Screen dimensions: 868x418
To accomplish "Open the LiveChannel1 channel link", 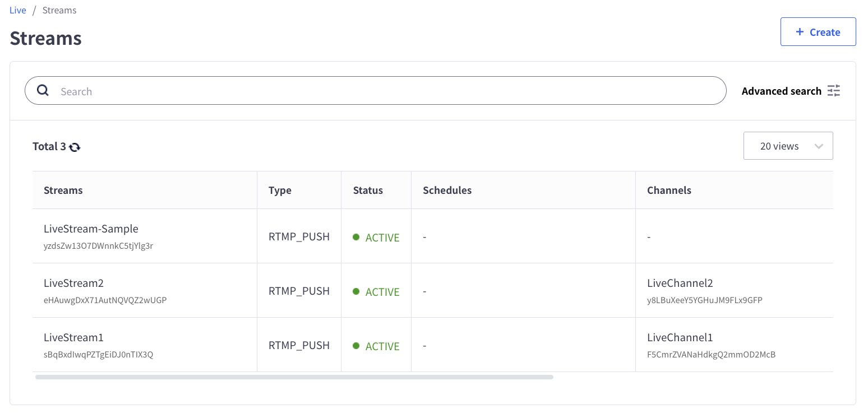I will pyautogui.click(x=680, y=337).
